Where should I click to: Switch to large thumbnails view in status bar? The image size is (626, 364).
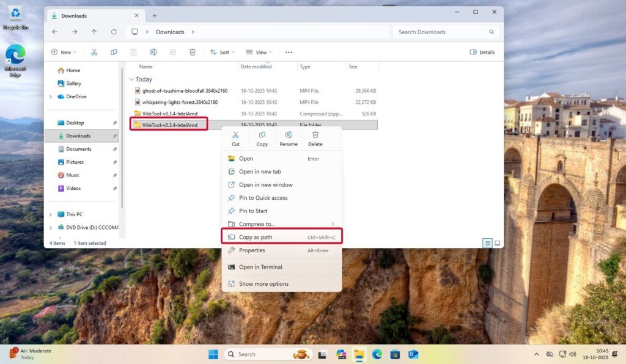coord(497,242)
